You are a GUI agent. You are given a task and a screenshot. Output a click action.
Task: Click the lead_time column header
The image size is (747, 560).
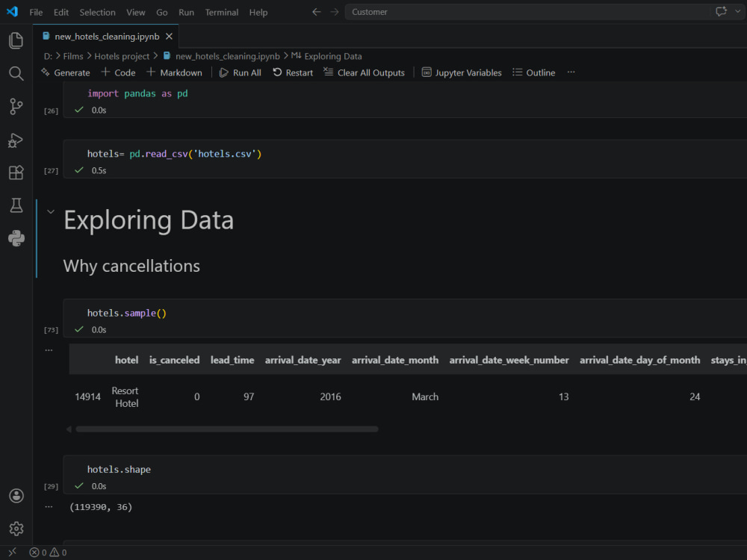click(x=232, y=360)
